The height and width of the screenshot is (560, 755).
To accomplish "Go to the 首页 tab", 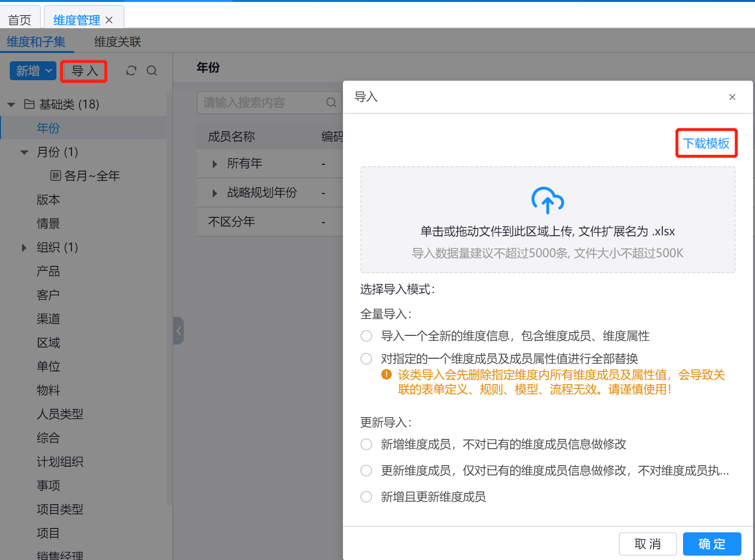I will tap(19, 20).
